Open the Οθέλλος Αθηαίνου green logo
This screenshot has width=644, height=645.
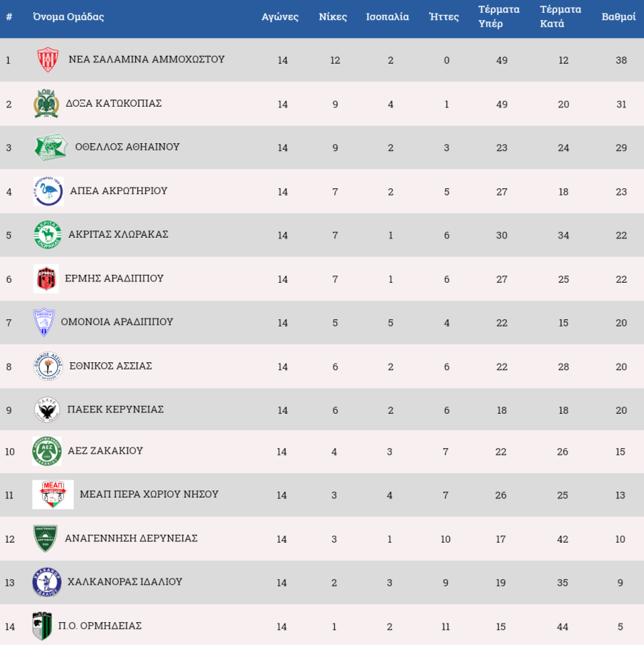coord(51,147)
